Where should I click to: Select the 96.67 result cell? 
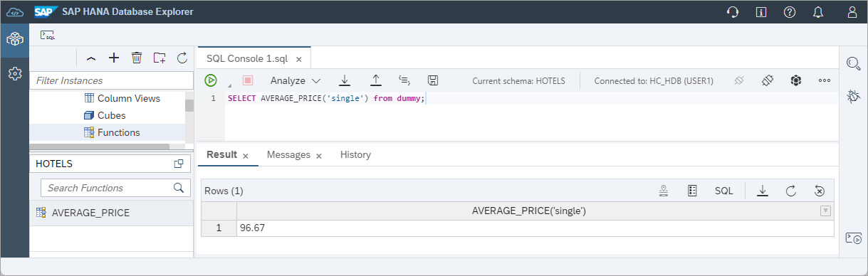[535, 228]
